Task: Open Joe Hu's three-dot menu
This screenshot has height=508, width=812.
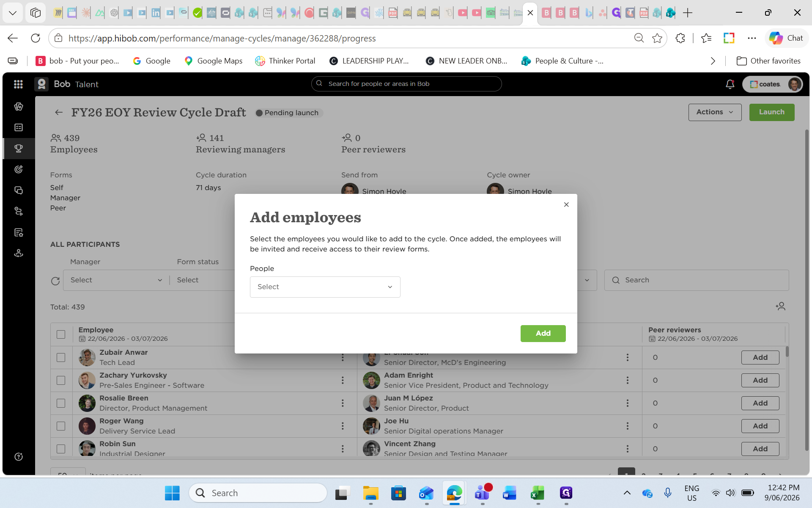Action: click(x=628, y=426)
